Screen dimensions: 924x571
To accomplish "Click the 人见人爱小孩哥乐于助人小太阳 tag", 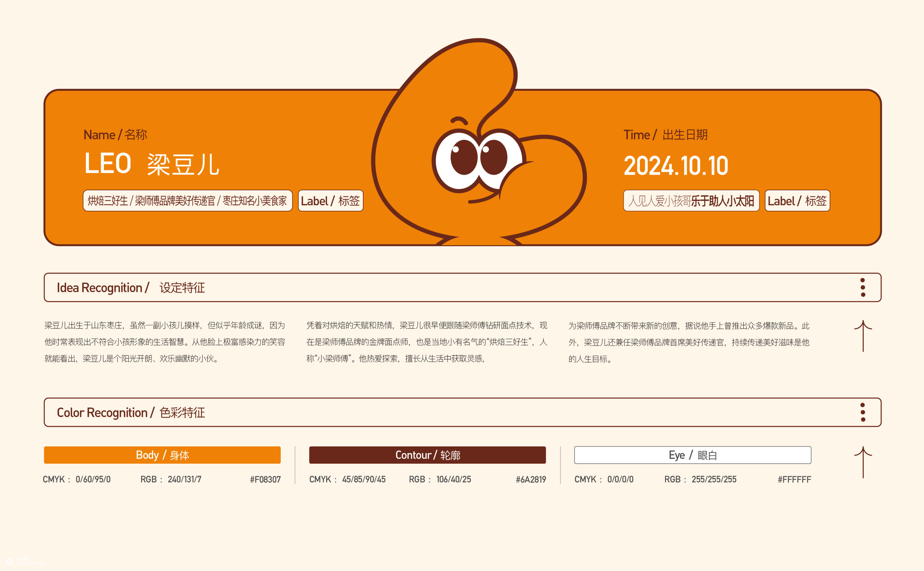I will 691,201.
